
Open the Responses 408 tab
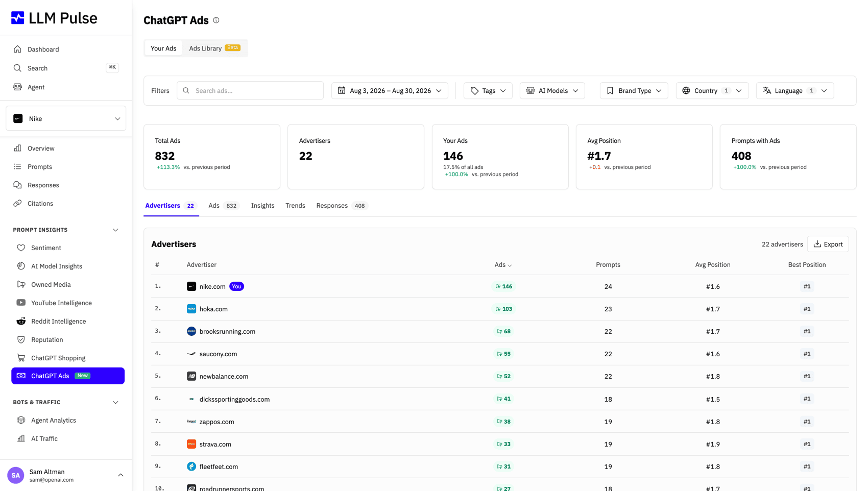tap(342, 206)
